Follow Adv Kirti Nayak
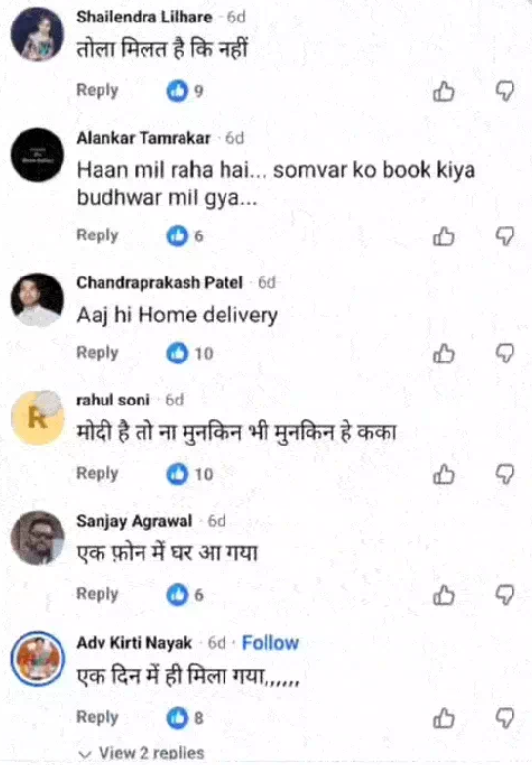The image size is (532, 765). pyautogui.click(x=270, y=643)
